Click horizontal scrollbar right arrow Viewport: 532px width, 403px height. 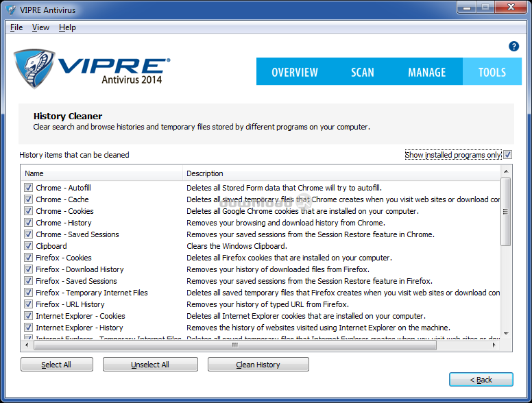click(x=494, y=345)
